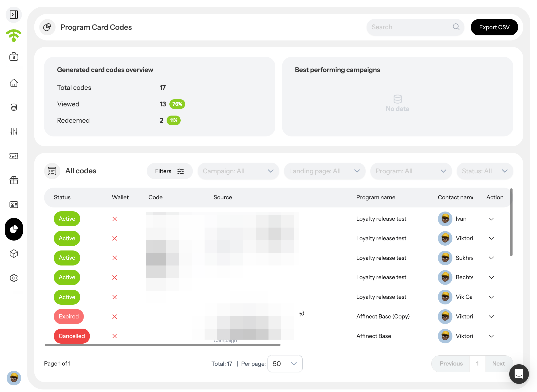Click the Affinect Base (Copy) program name

pyautogui.click(x=383, y=316)
